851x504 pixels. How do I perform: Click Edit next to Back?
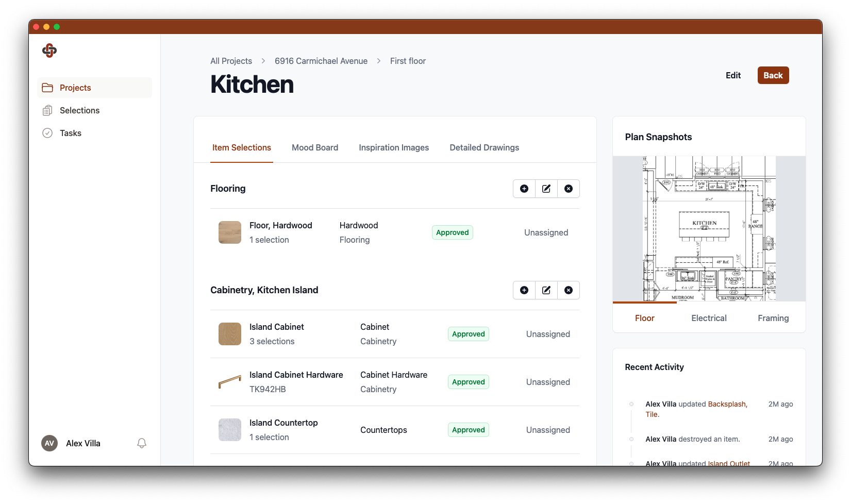pyautogui.click(x=733, y=75)
